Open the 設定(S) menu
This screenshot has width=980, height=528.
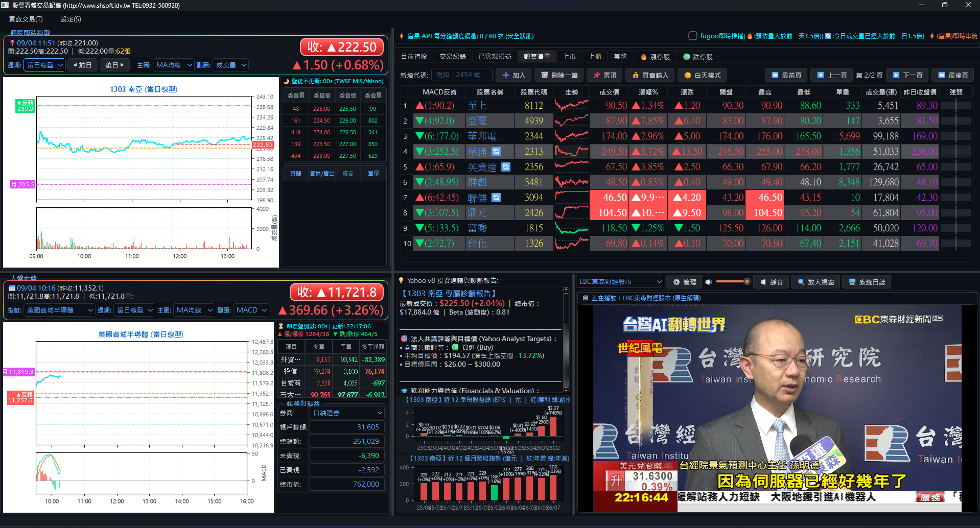(x=71, y=19)
